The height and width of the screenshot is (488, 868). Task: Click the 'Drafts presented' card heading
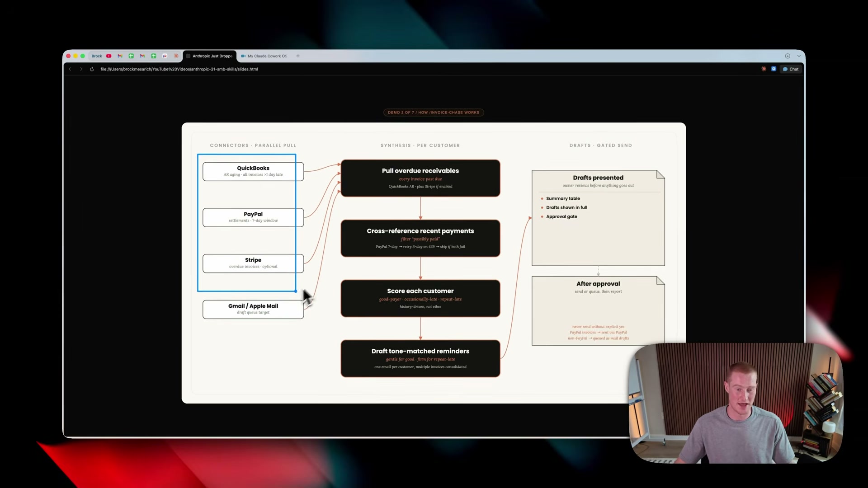(598, 178)
